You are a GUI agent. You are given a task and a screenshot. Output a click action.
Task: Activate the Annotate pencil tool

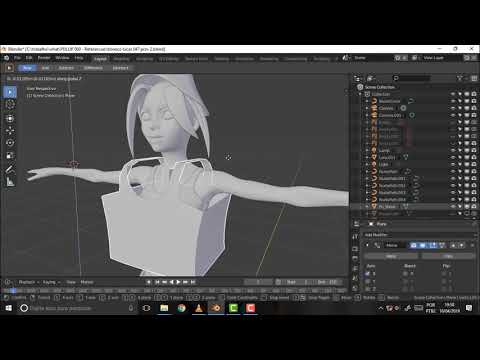click(10, 169)
